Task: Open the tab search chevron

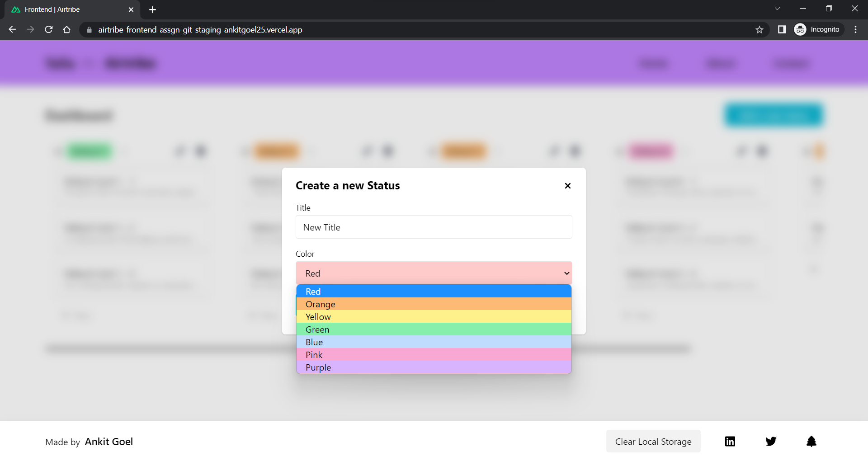Action: pyautogui.click(x=778, y=8)
